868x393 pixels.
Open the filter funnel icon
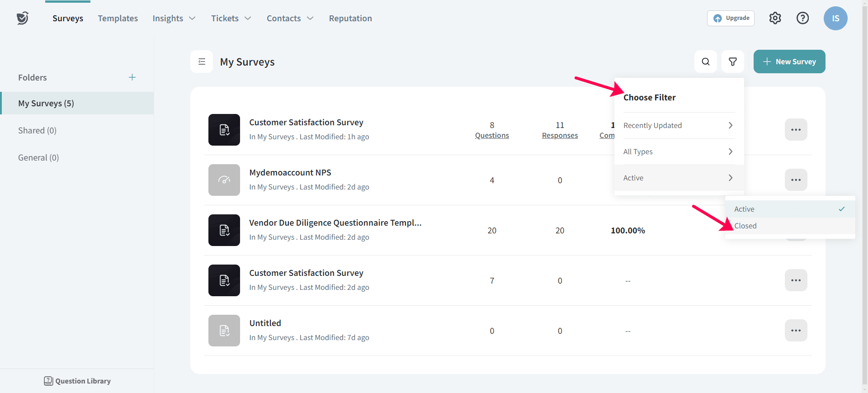732,62
